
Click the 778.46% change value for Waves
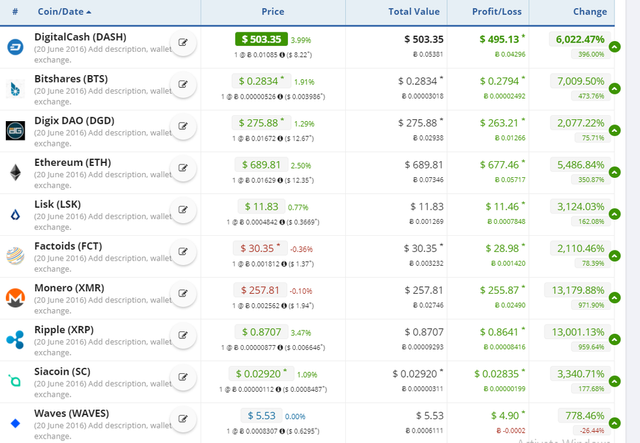[x=584, y=416]
